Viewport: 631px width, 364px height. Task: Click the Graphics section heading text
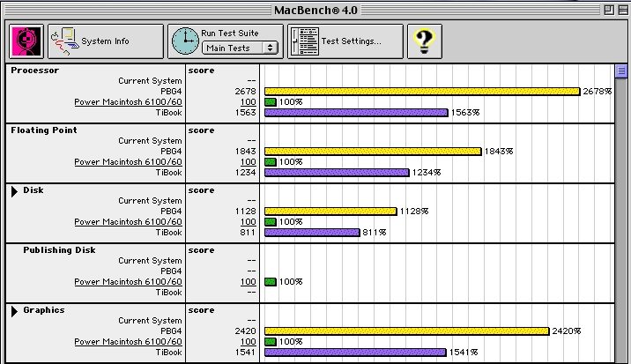pyautogui.click(x=44, y=310)
